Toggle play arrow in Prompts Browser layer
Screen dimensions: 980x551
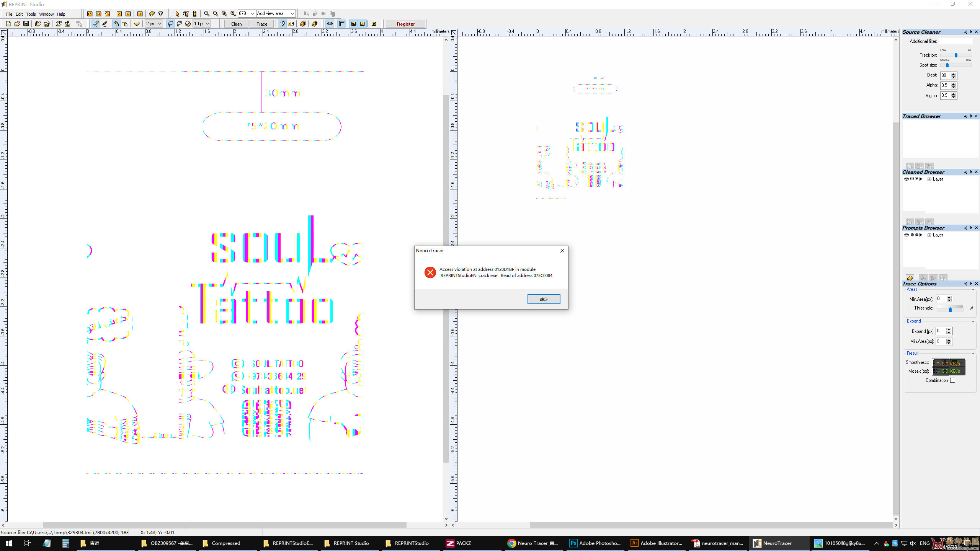[x=921, y=235]
